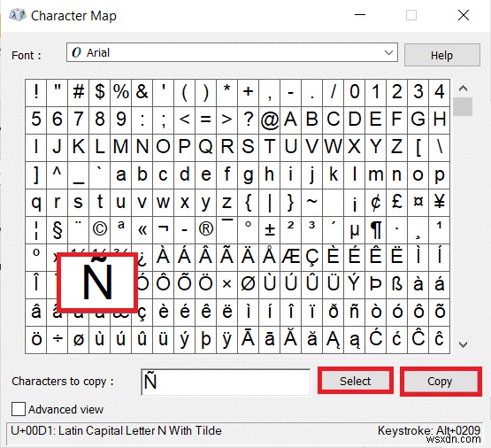Select the section § symbol cell
Image resolution: width=491 pixels, height=448 pixels.
[x=57, y=230]
